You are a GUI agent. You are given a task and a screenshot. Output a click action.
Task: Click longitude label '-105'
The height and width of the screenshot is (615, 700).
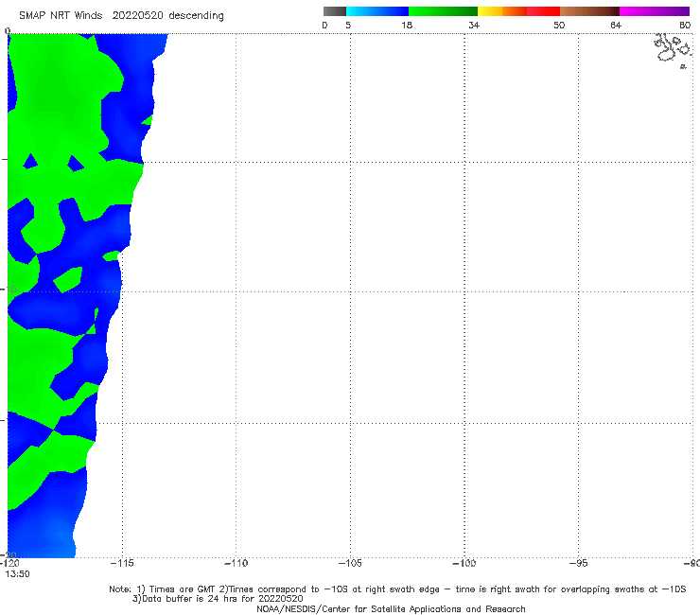[350, 563]
